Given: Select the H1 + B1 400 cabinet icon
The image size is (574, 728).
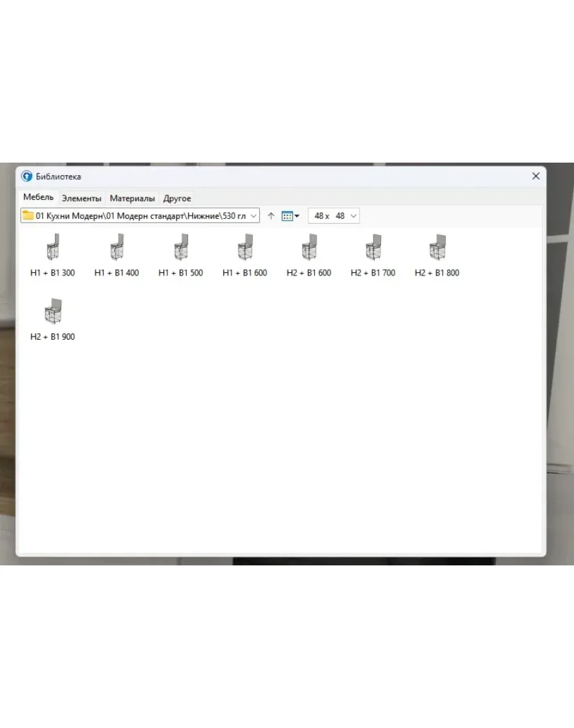Looking at the screenshot, I should [x=117, y=248].
